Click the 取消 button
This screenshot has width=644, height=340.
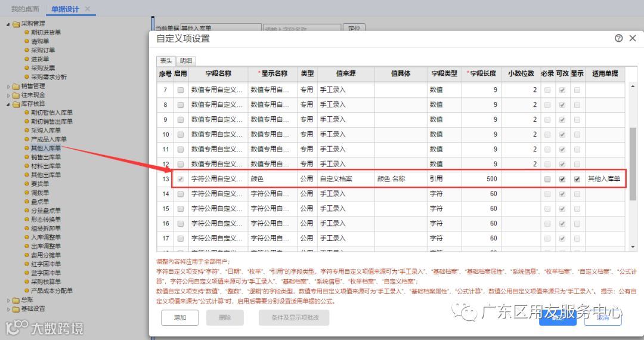coord(602,317)
